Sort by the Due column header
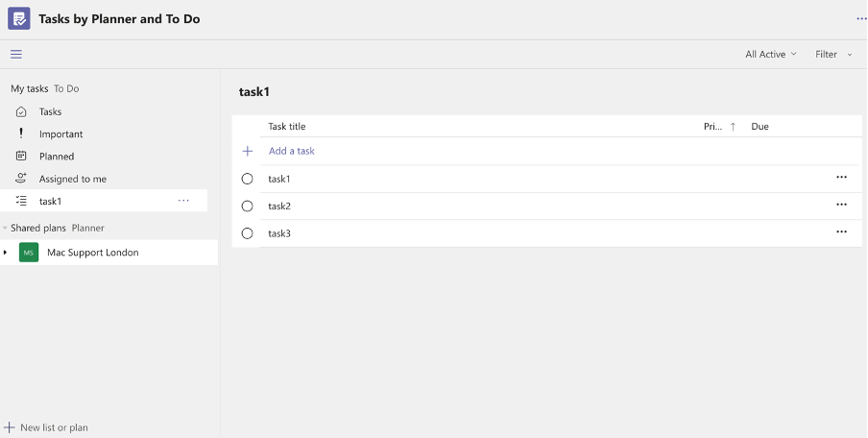Screen dimensions: 868x438 pos(759,127)
